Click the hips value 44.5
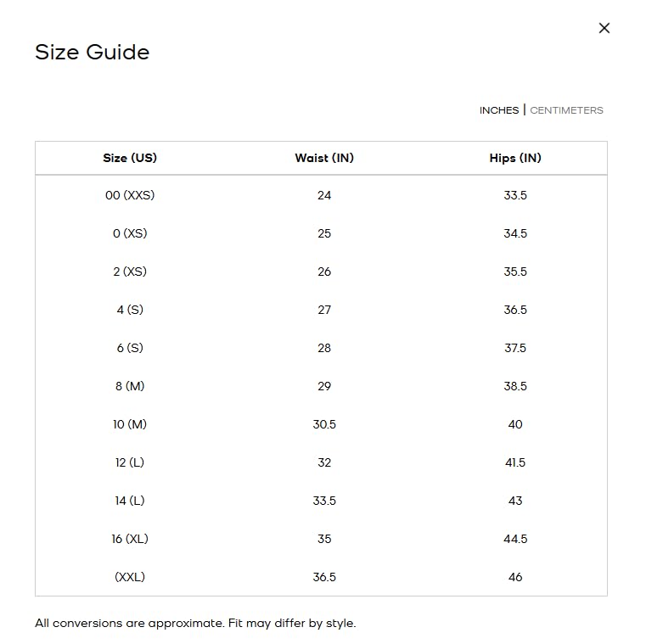 click(x=515, y=539)
